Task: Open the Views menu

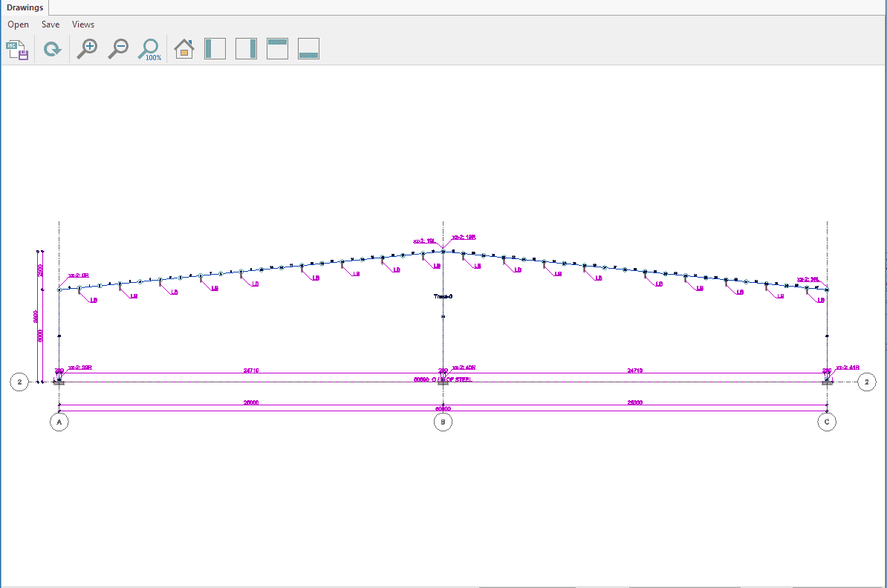Action: tap(83, 24)
